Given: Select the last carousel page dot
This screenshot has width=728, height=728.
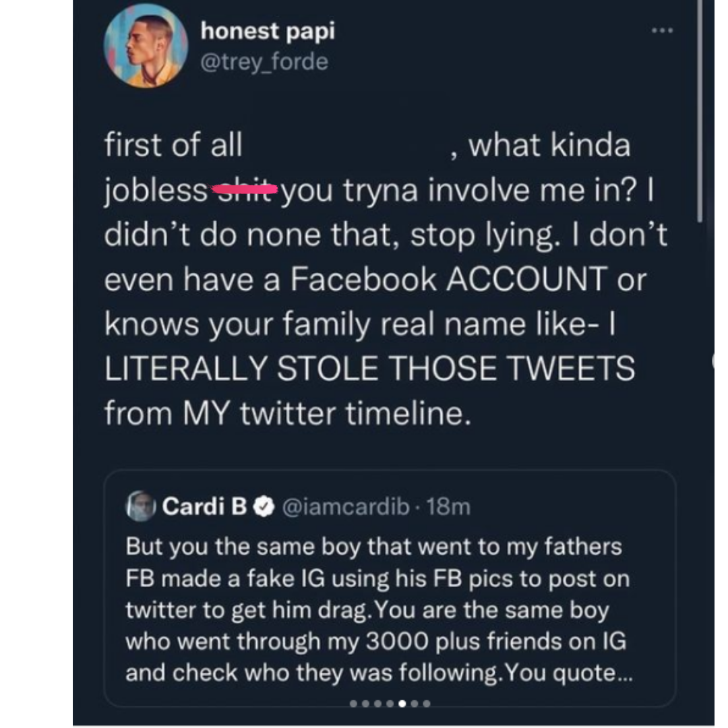Looking at the screenshot, I should [x=426, y=704].
